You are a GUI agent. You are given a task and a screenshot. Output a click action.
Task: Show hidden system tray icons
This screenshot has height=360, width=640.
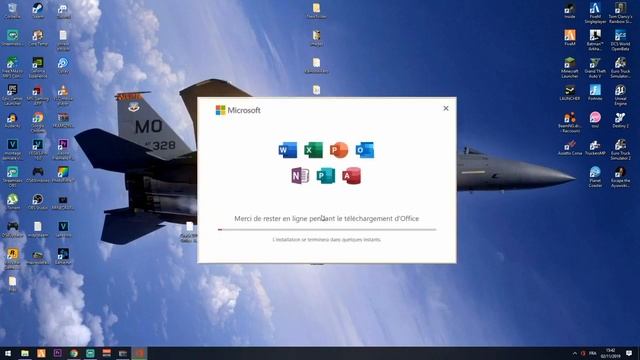point(575,353)
